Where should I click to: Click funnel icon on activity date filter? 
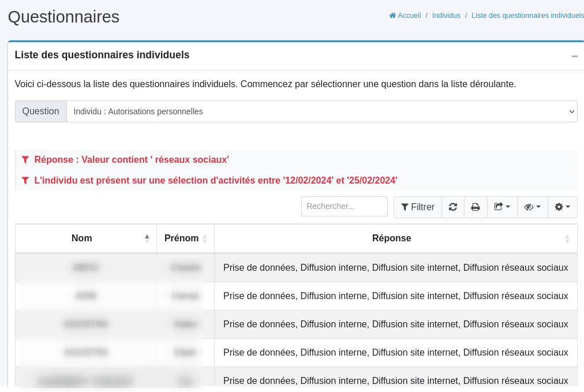25,180
